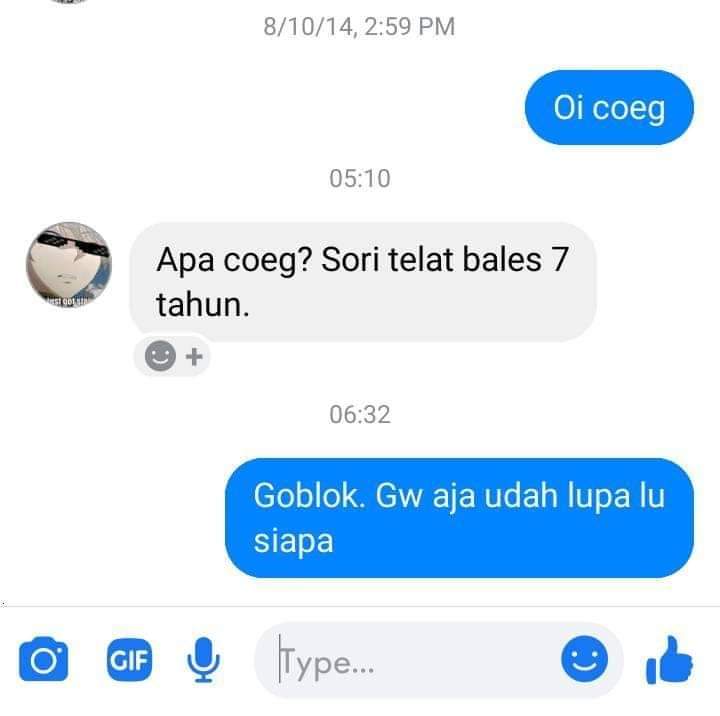This screenshot has height=716, width=720.
Task: Select the 'Goblok. Gw aja udah lupa' message
Action: coord(459,518)
